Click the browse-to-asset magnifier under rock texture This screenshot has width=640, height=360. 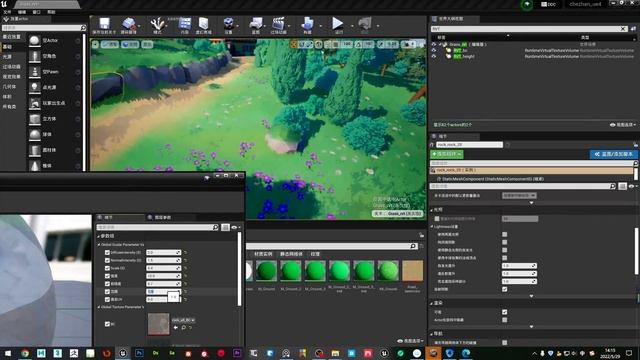click(184, 327)
